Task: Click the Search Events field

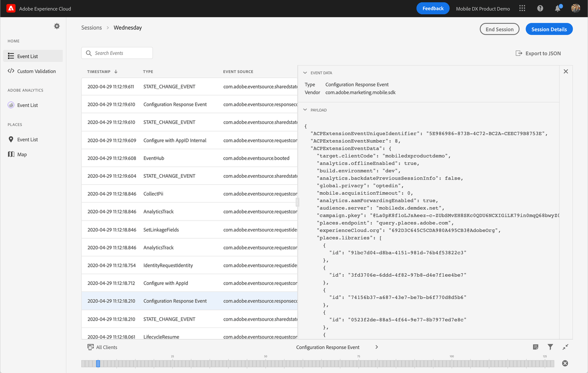Action: [x=117, y=53]
